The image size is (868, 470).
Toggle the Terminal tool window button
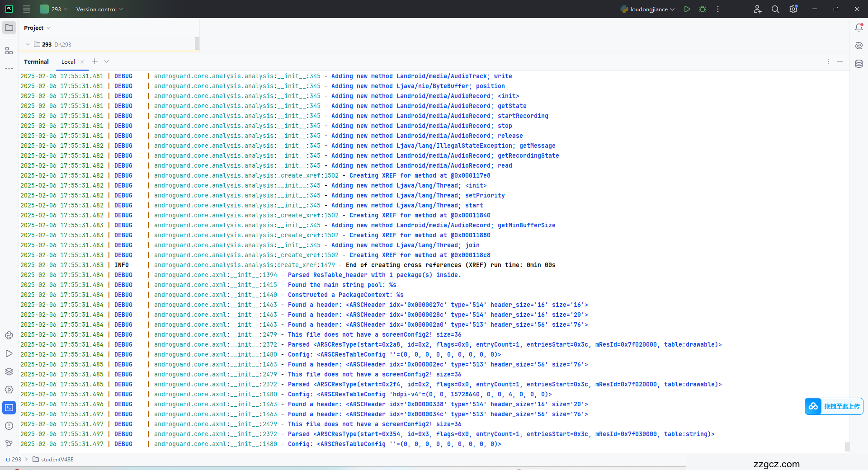point(9,408)
